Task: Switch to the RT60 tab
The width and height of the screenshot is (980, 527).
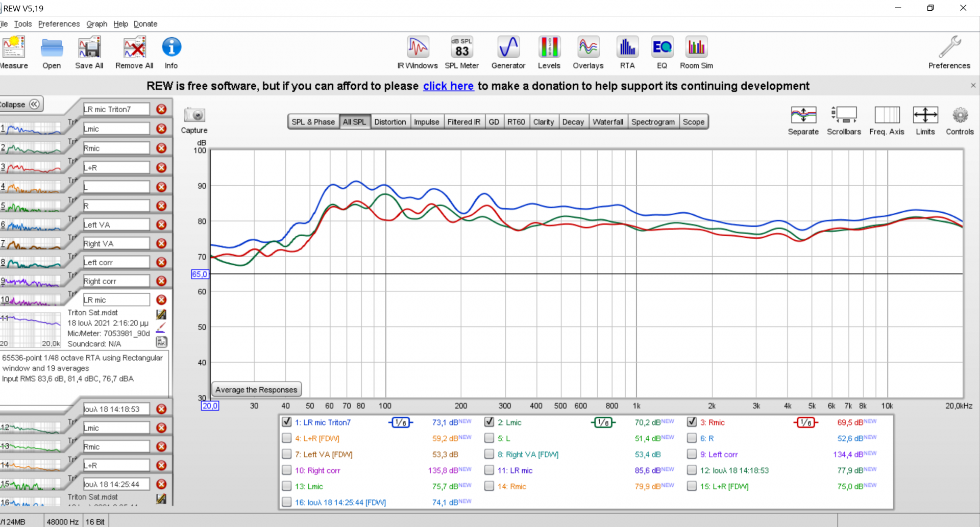Action: [516, 122]
